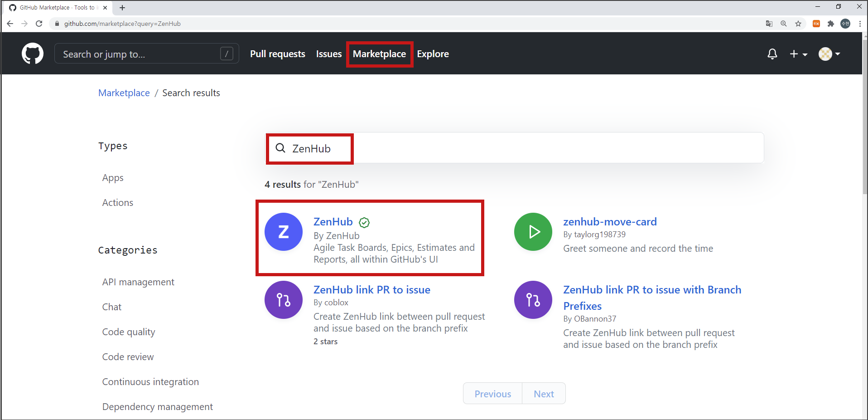Filter by Apps type
This screenshot has height=420, width=868.
pos(113,178)
